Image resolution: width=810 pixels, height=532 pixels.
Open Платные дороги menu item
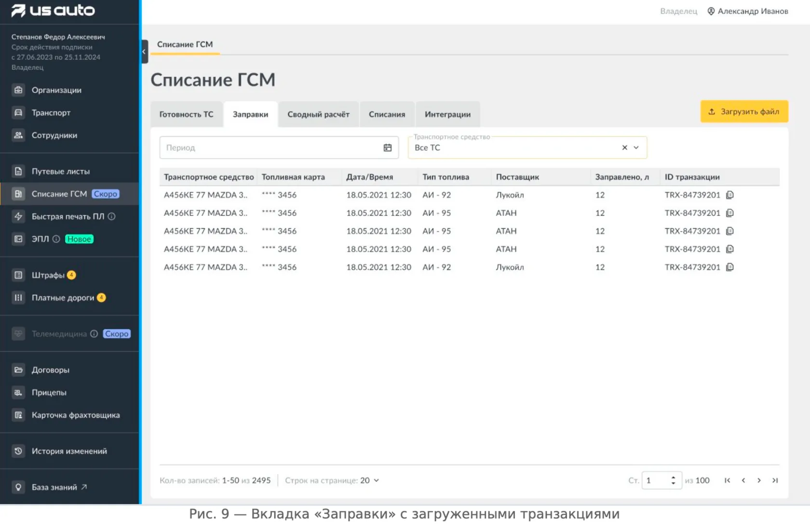click(x=63, y=298)
